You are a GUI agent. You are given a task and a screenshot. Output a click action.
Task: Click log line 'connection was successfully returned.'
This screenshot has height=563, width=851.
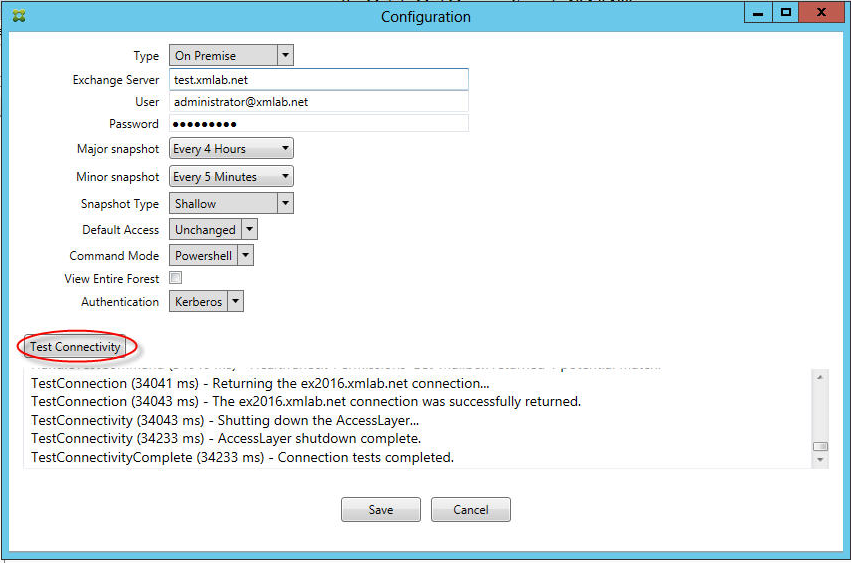[x=306, y=402]
